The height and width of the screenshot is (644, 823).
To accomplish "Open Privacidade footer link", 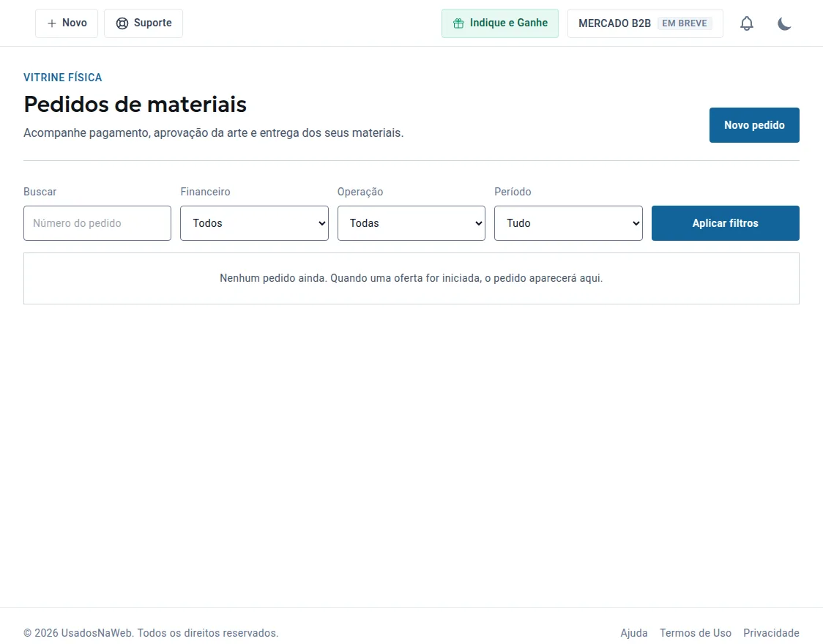I will (771, 633).
